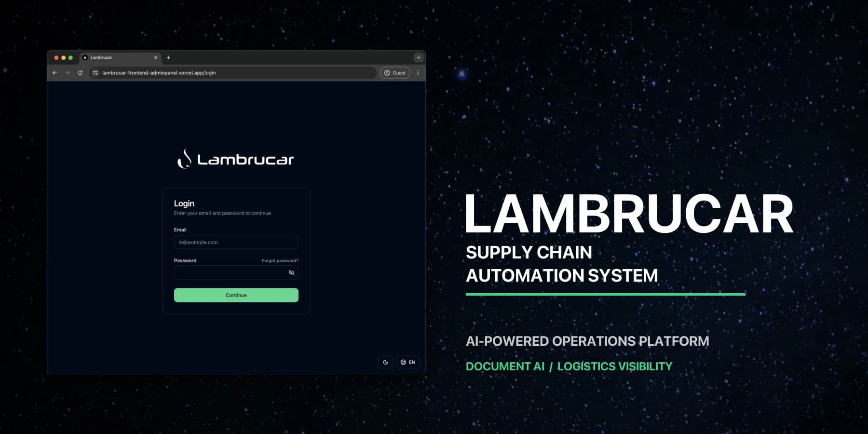The image size is (868, 434).
Task: Reload the Lambrucar login page
Action: pos(80,73)
